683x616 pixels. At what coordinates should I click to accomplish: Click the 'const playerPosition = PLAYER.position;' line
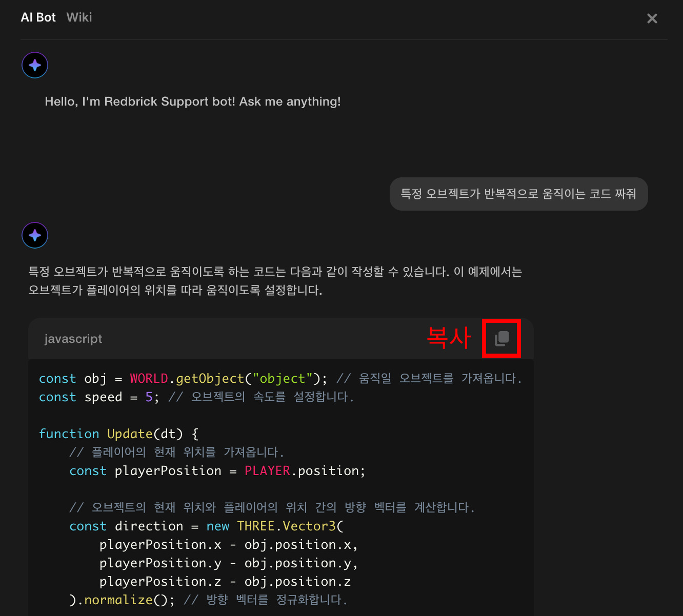click(x=217, y=471)
